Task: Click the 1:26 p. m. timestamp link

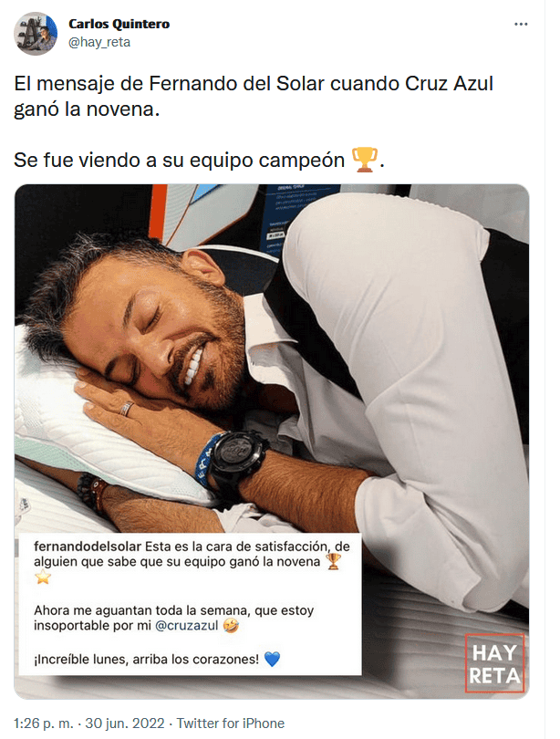Action: click(x=42, y=723)
